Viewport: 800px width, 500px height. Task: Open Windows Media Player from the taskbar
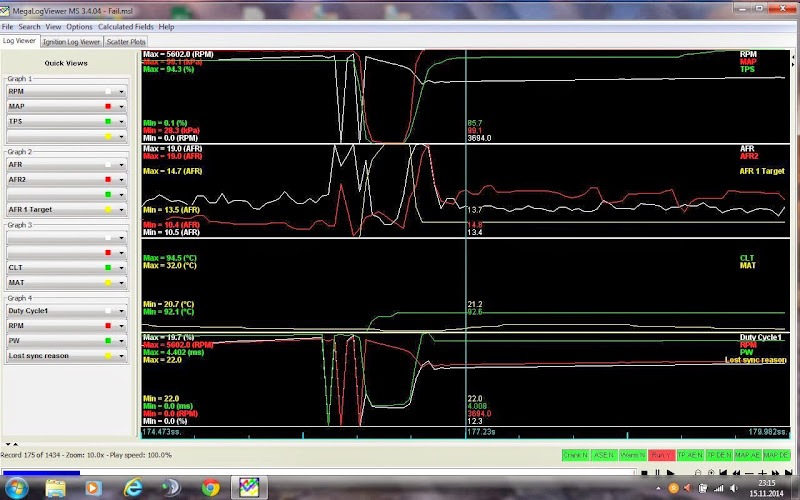point(93,488)
